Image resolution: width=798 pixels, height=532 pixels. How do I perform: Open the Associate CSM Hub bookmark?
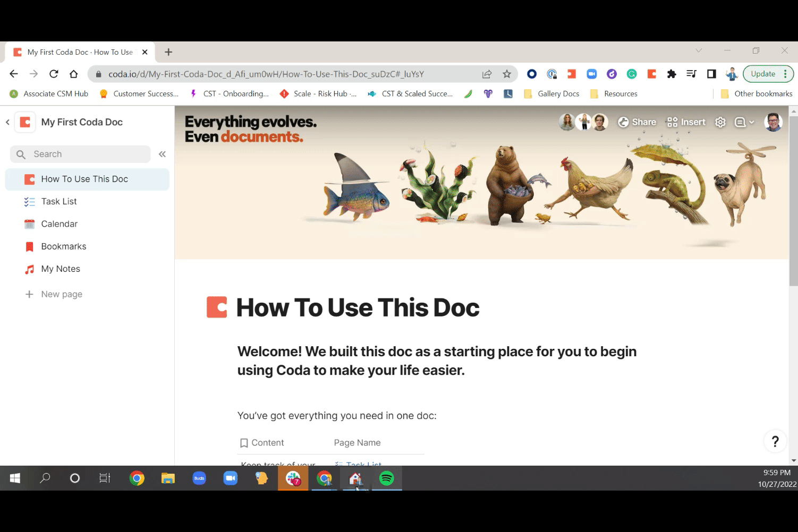pos(49,94)
